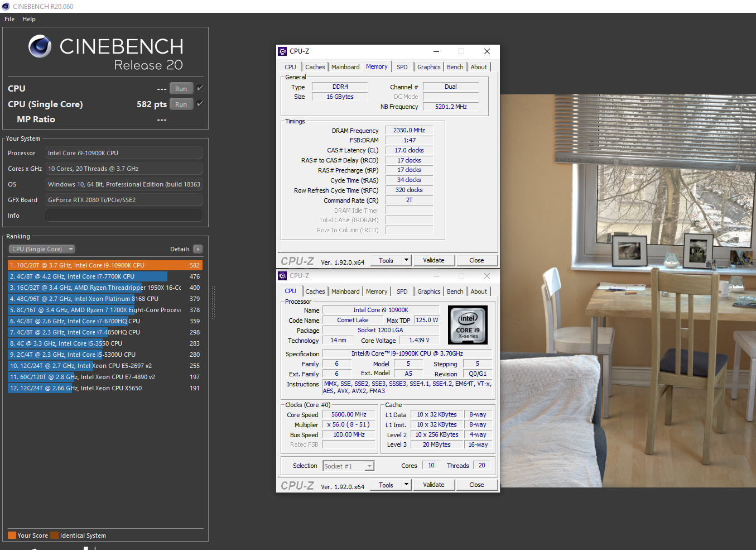Viewport: 756px width, 550px height.
Task: Select ranking row Intel Core i5-5300U
Action: pos(105,355)
